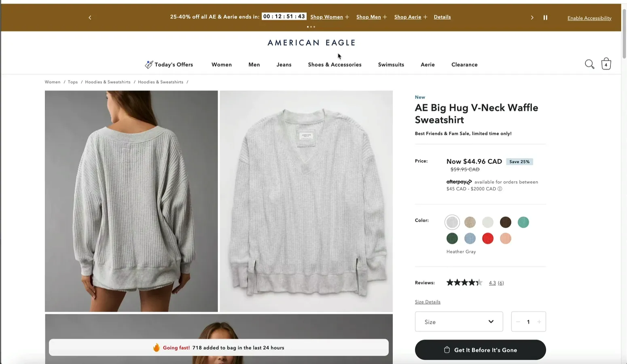Click Get It Before It's Gone button
The height and width of the screenshot is (364, 627).
pyautogui.click(x=480, y=350)
